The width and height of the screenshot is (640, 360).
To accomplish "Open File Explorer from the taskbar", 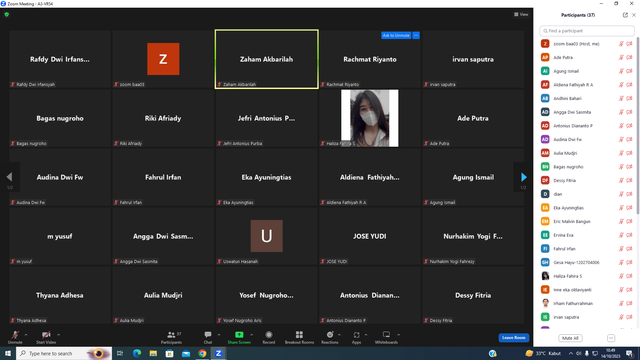I will pos(153,353).
